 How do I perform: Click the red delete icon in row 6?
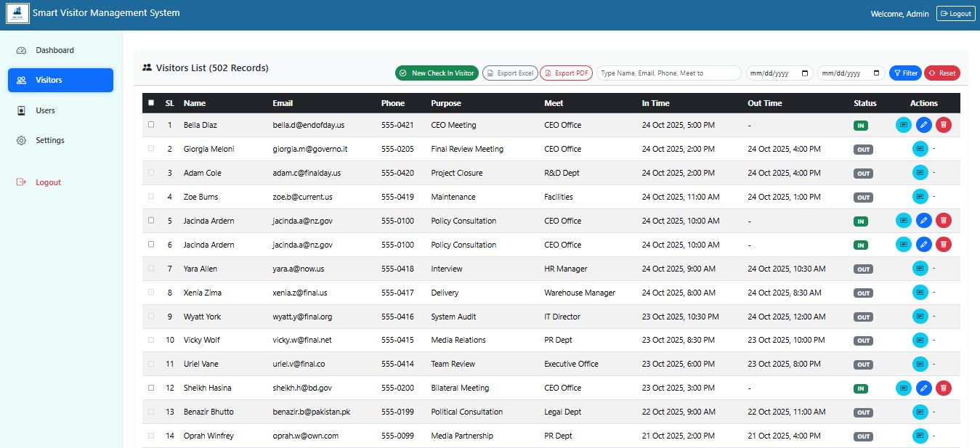[x=943, y=245]
